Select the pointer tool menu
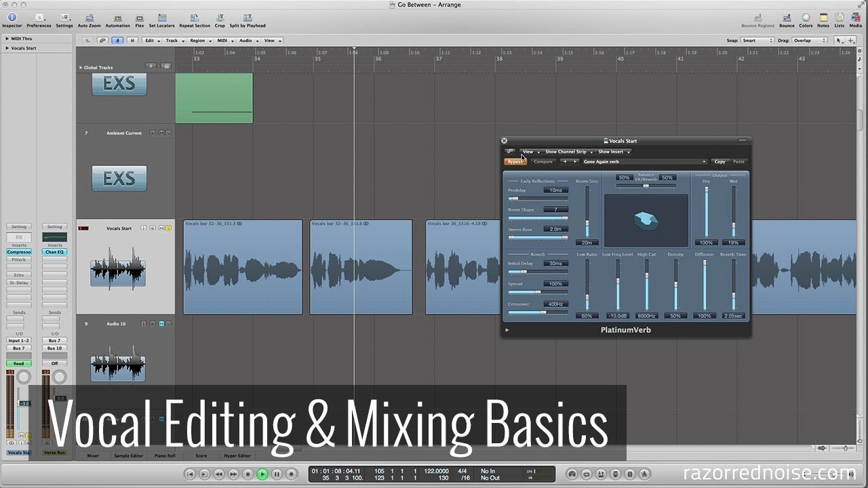This screenshot has width=868, height=488. tap(840, 41)
